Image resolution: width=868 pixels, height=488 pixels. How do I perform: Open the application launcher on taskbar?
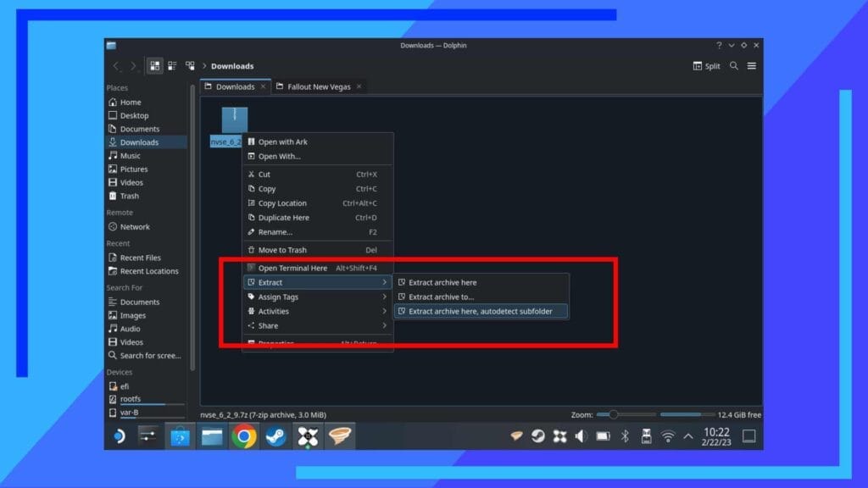coord(119,436)
